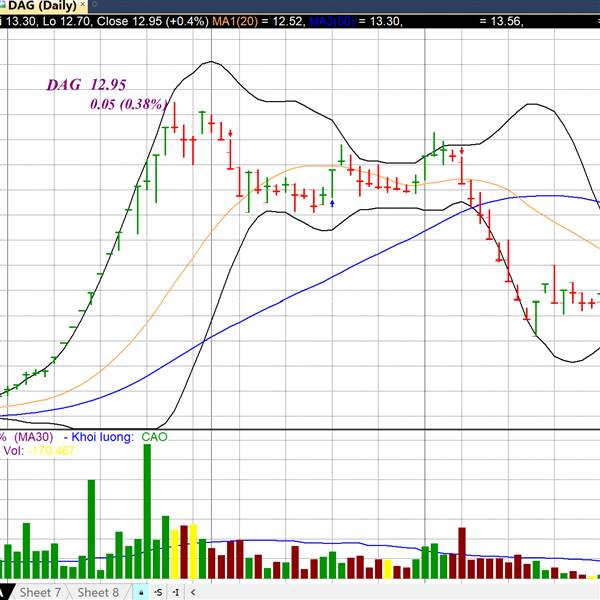
Task: Click the MA1(20) label in the title bar
Action: [x=235, y=21]
